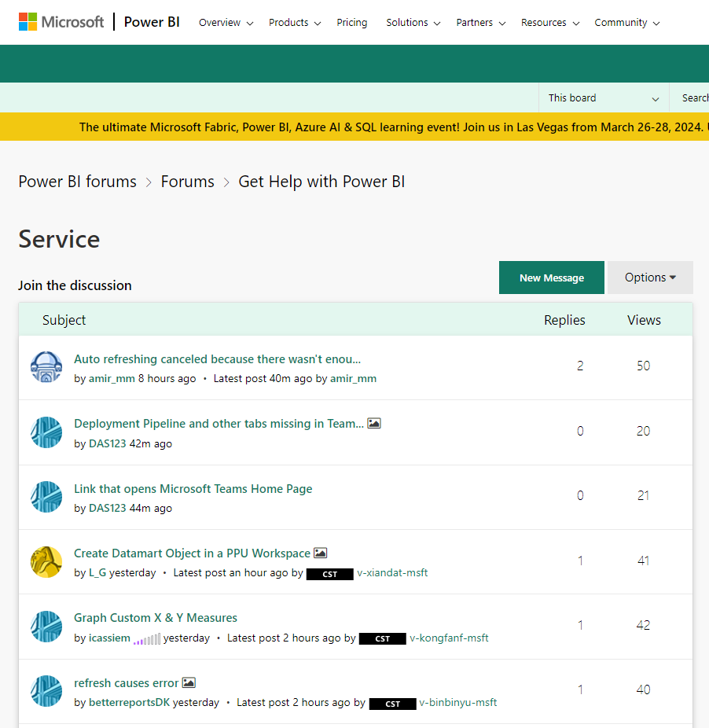The width and height of the screenshot is (709, 728).
Task: Navigate to Power BI forums breadcrumb
Action: point(78,182)
